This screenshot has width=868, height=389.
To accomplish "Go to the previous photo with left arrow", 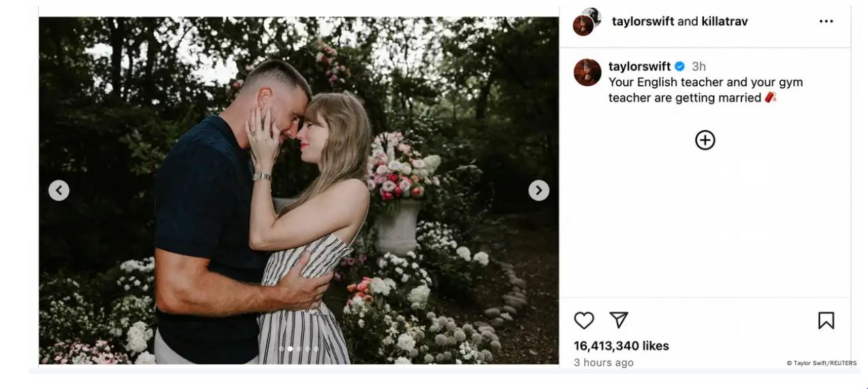I will point(59,190).
